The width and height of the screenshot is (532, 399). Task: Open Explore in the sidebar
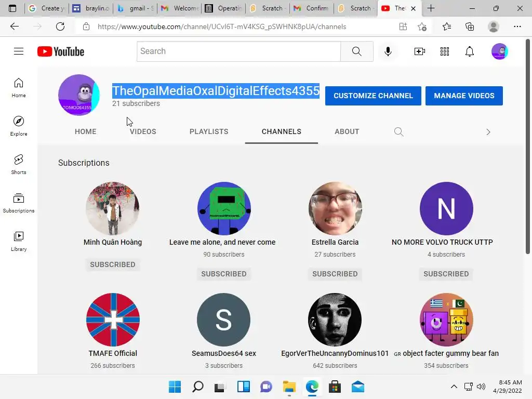tap(19, 126)
